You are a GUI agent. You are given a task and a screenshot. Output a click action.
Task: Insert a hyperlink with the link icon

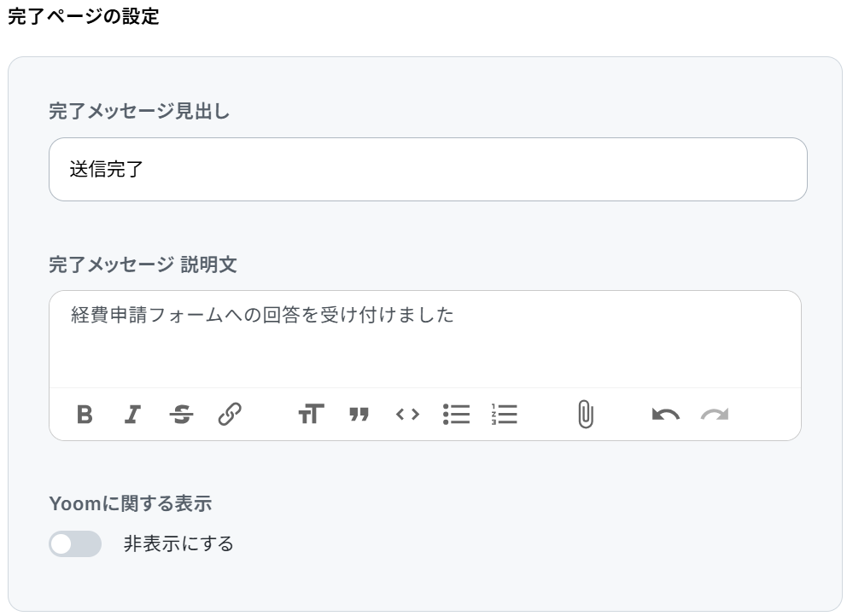tap(230, 414)
